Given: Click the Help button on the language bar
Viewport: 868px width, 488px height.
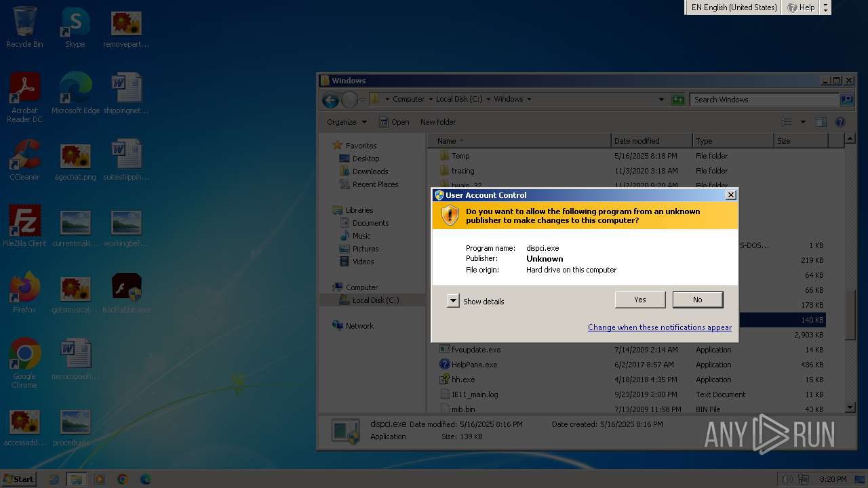Looking at the screenshot, I should (801, 7).
